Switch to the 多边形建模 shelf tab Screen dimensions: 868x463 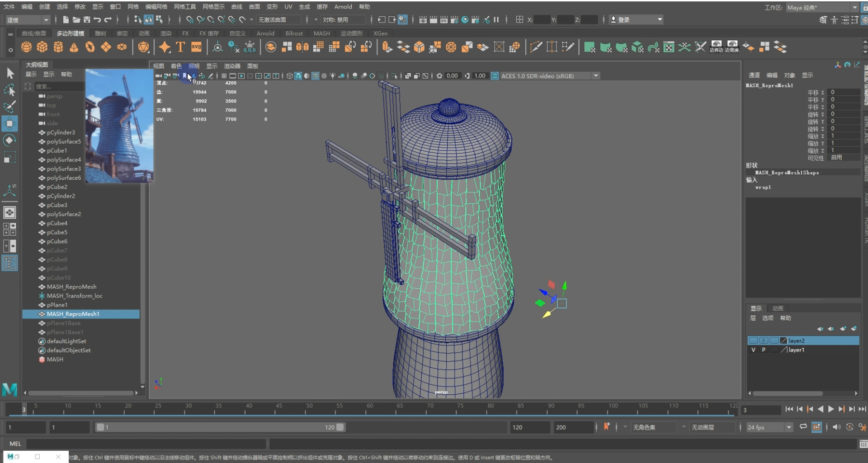click(x=71, y=33)
